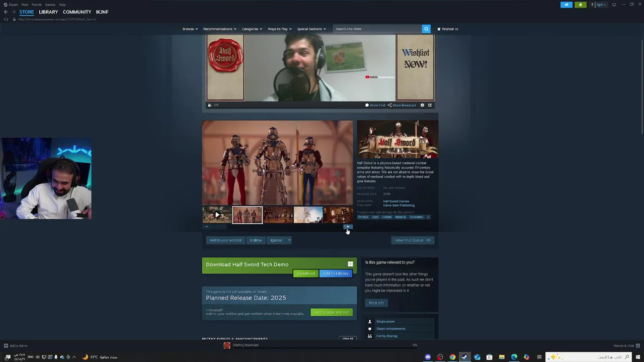Click the Follow button

[256, 240]
